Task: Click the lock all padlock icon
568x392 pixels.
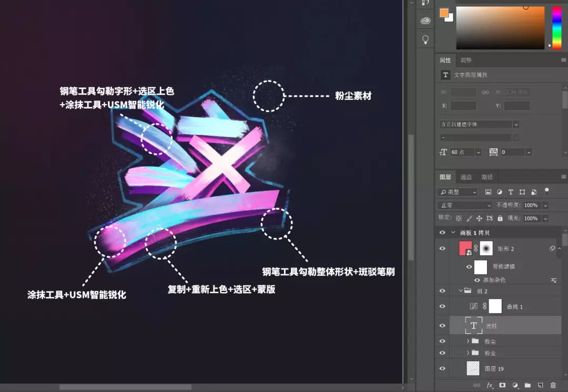Action: pyautogui.click(x=500, y=218)
